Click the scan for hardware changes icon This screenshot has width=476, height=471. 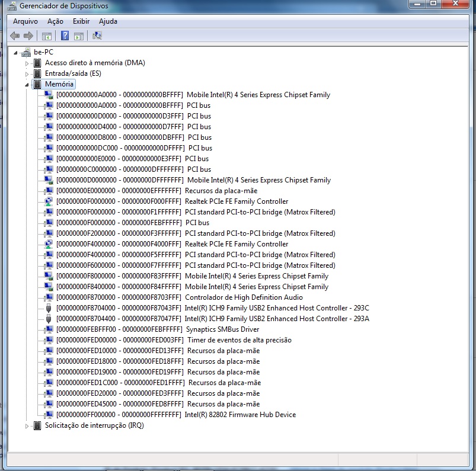click(97, 36)
